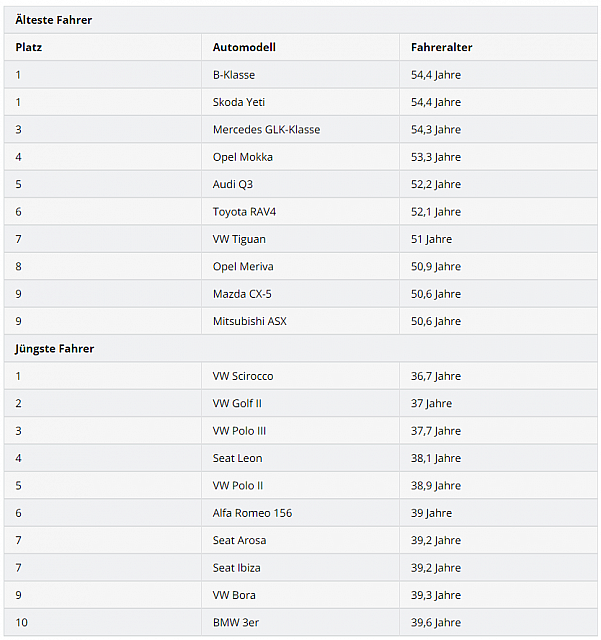Click the Mitsubishi ASX cell
Screen dimensions: 601x640
250,322
